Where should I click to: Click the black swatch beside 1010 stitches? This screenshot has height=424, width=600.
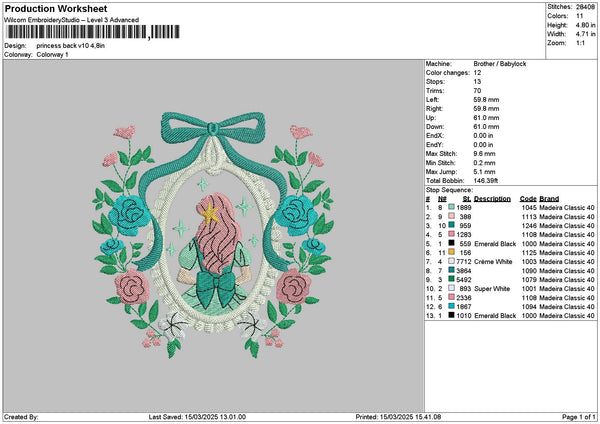[x=451, y=315]
